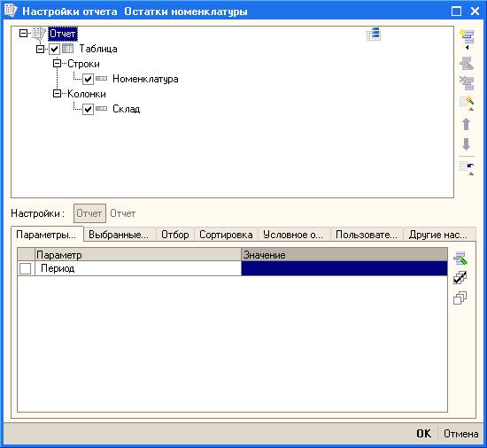This screenshot has width=487, height=448.
Task: Switch to the Отбор tab
Action: tap(175, 235)
